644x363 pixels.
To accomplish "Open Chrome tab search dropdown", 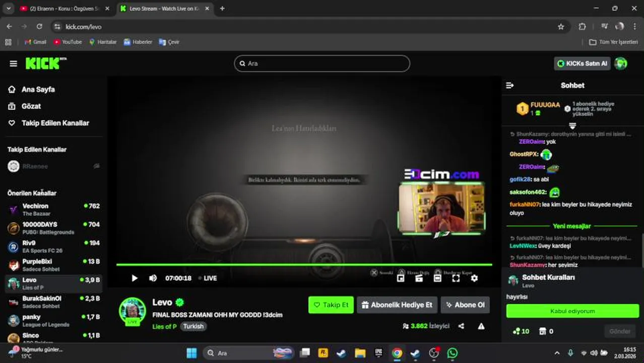I will pos(8,9).
